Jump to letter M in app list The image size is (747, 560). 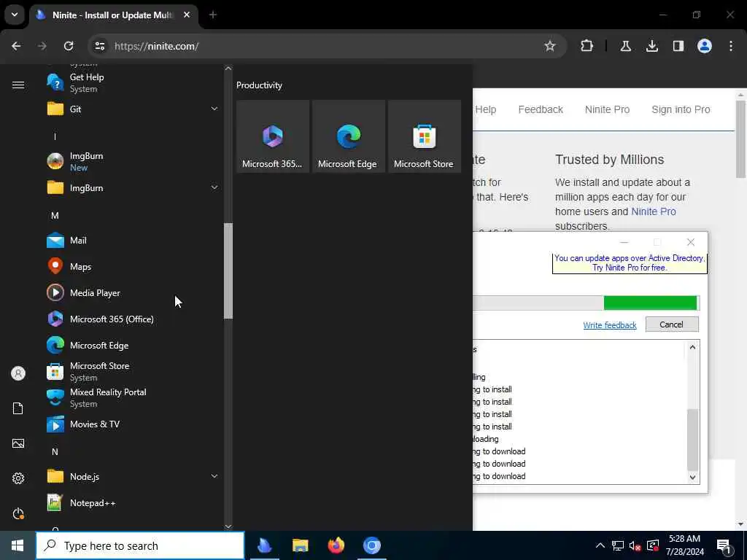click(x=55, y=216)
